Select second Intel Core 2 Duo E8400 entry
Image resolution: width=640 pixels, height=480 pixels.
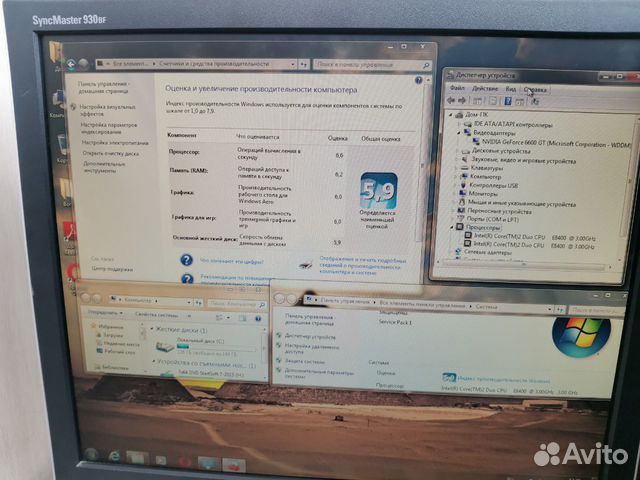tap(535, 245)
